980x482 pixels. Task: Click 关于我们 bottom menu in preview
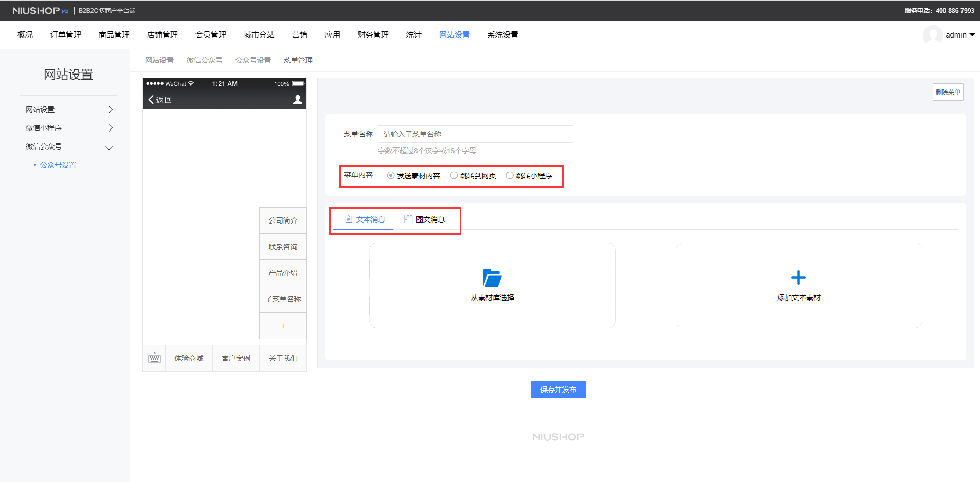pyautogui.click(x=283, y=358)
